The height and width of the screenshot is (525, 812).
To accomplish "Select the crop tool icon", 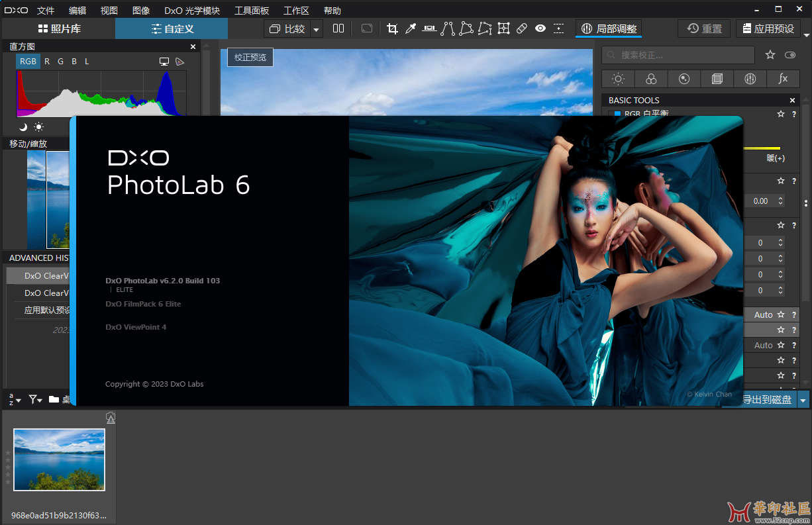I will [392, 28].
